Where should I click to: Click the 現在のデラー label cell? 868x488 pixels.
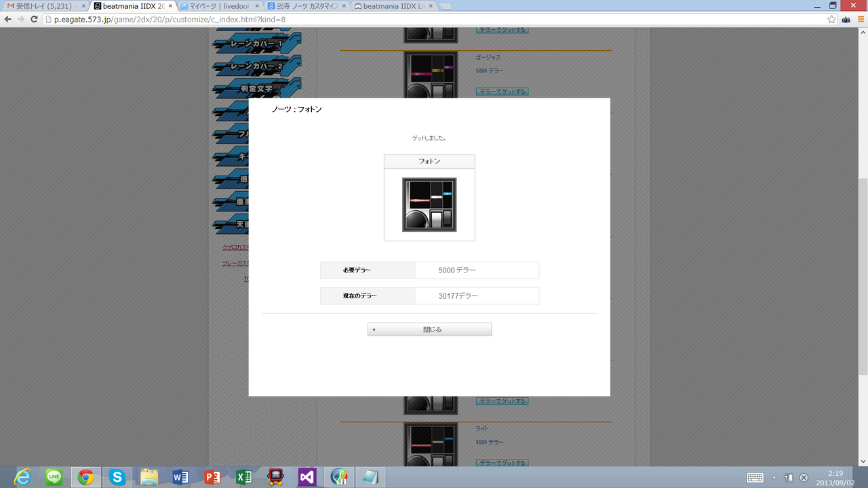pyautogui.click(x=368, y=296)
